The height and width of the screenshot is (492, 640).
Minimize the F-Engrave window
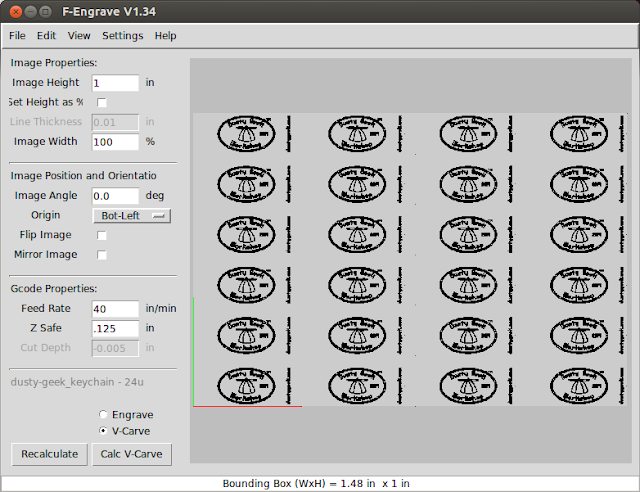tap(32, 11)
